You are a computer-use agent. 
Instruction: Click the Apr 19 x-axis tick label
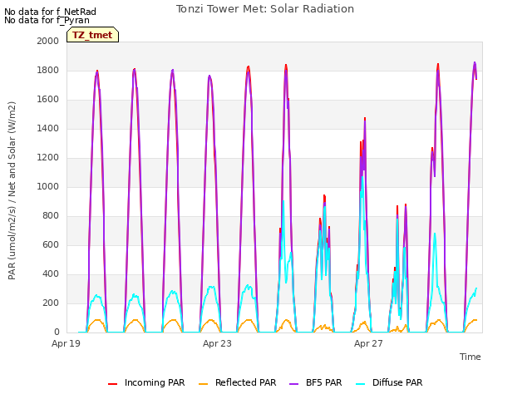pyautogui.click(x=66, y=343)
